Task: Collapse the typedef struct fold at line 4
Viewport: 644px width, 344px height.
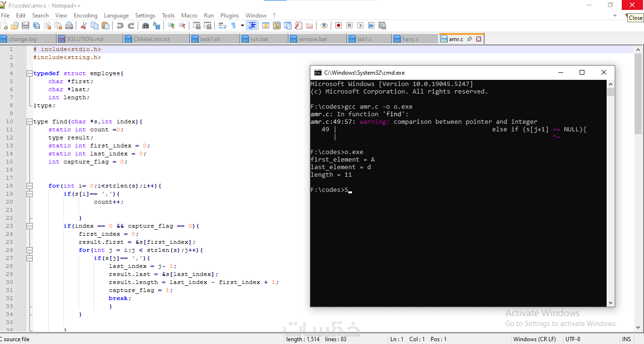Action: 29,73
